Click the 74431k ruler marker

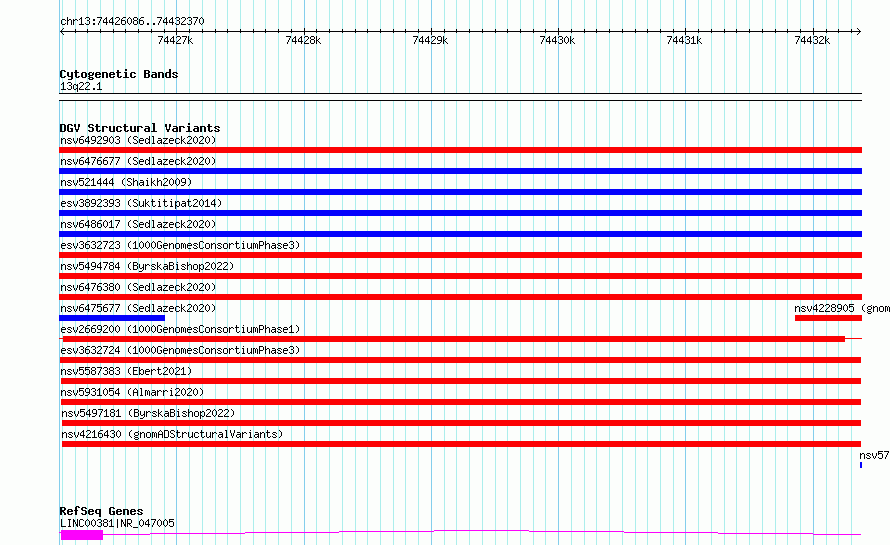coord(685,40)
